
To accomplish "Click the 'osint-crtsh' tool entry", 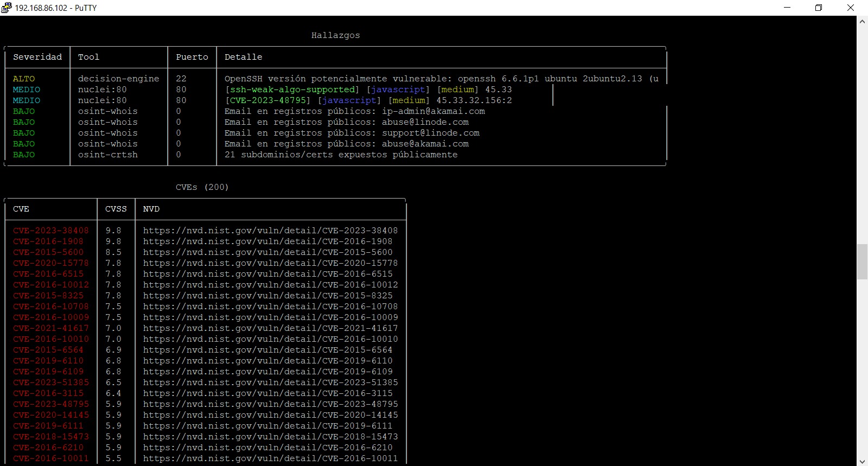I will click(108, 155).
